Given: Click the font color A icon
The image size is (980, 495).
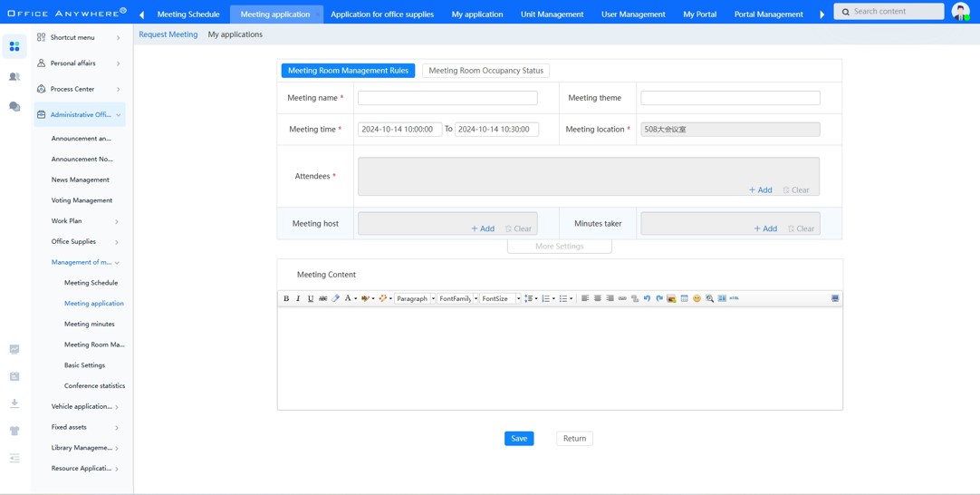Looking at the screenshot, I should pyautogui.click(x=348, y=298).
